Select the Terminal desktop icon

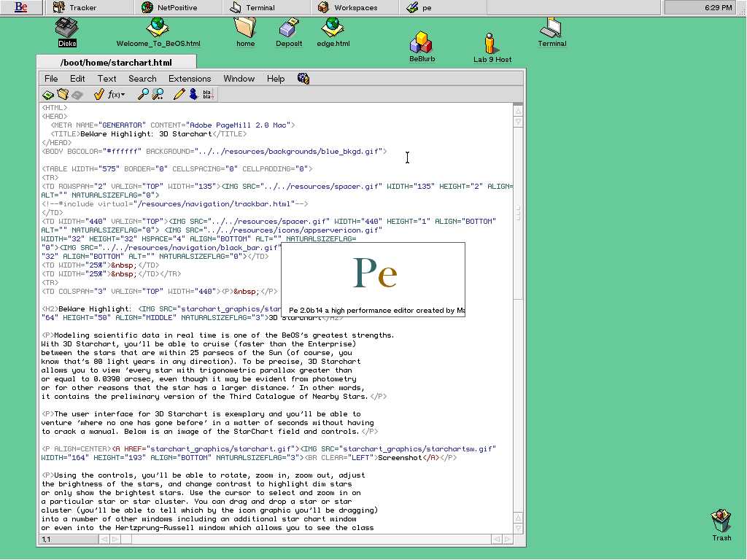[x=551, y=32]
